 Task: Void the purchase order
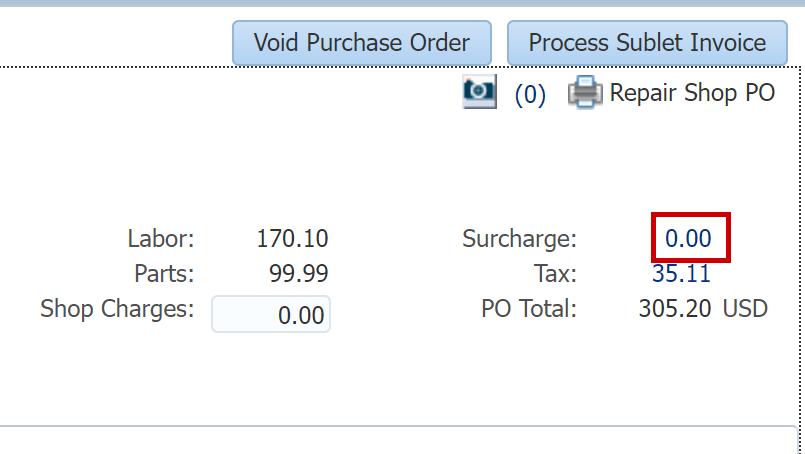[362, 43]
